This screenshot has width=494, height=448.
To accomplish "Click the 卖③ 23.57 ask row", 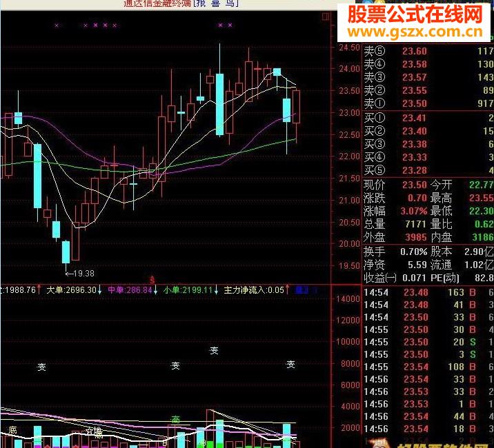I will pyautogui.click(x=428, y=77).
